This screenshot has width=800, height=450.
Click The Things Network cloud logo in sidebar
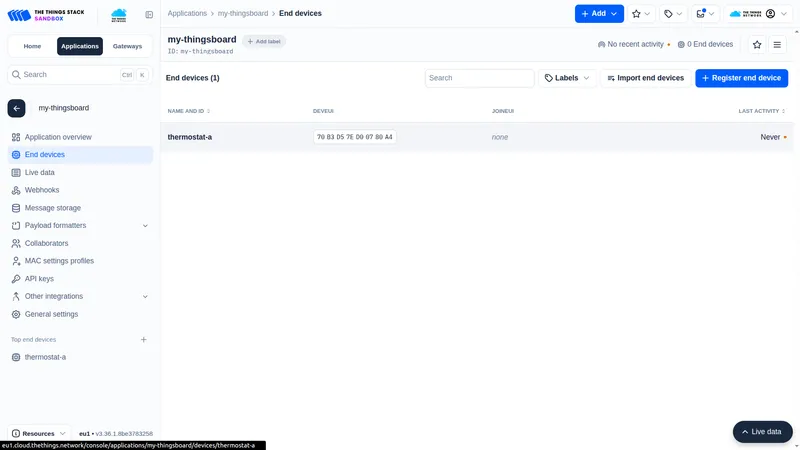click(x=119, y=15)
